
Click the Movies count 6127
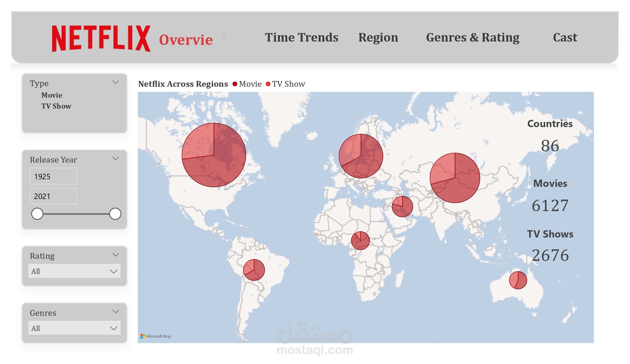pyautogui.click(x=550, y=206)
